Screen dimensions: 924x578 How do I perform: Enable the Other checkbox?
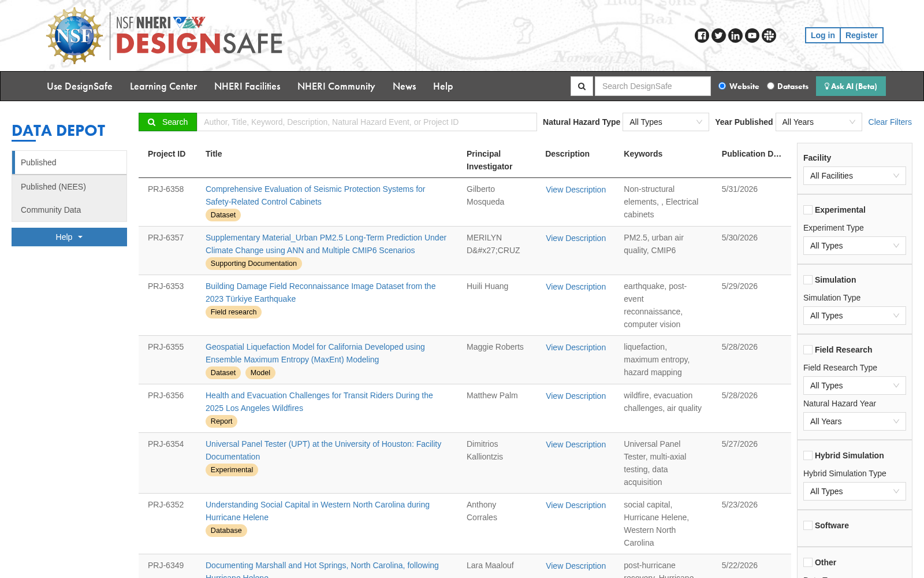[808, 562]
